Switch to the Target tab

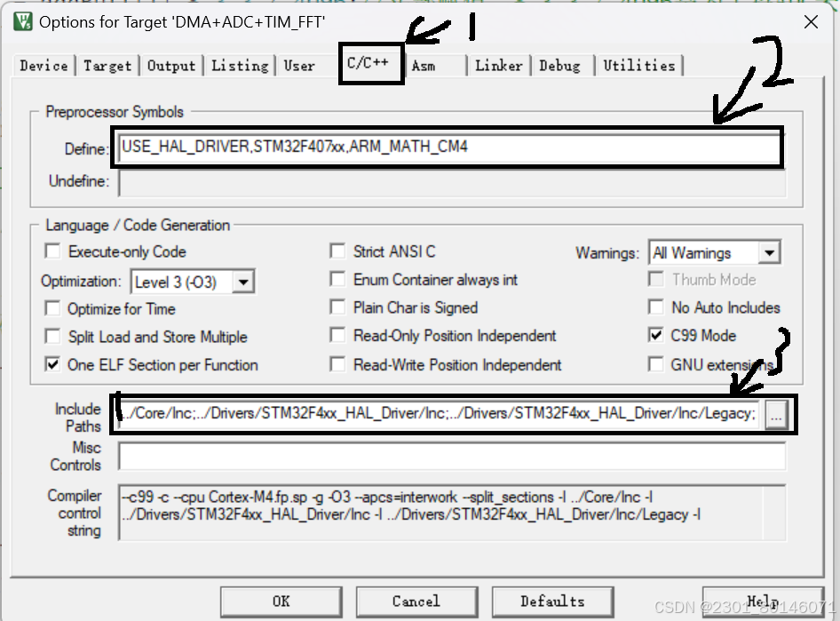[x=107, y=66]
